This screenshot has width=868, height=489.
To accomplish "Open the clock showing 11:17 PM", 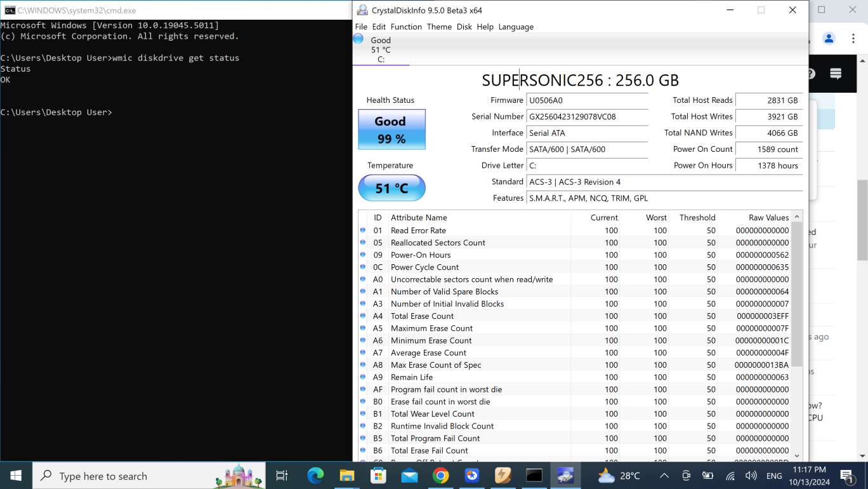I will coord(809,476).
